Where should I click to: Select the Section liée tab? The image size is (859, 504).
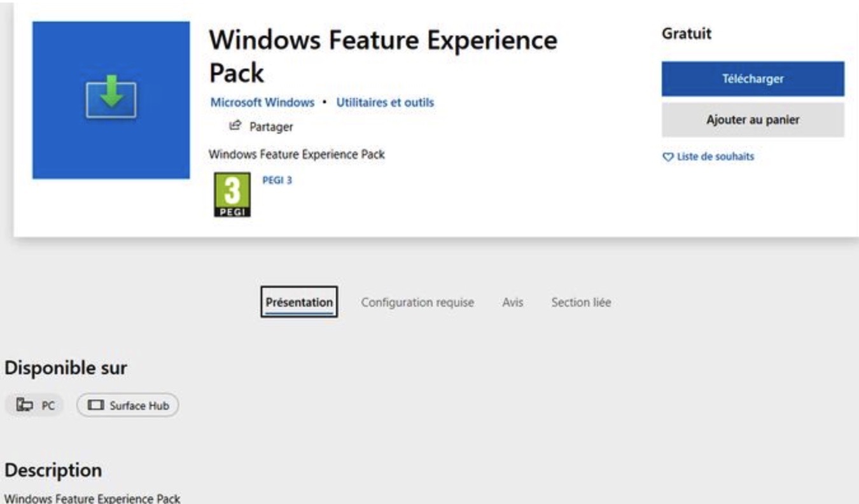point(582,302)
